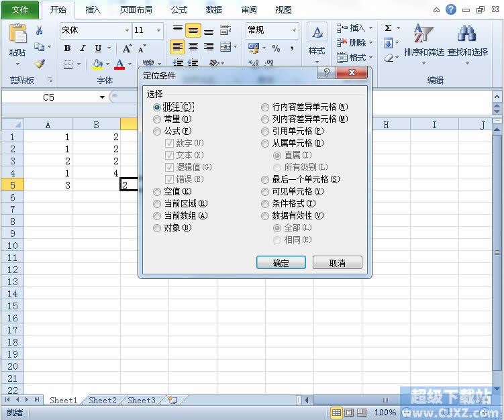
Task: Toggle Bold formatting
Action: coord(67,48)
